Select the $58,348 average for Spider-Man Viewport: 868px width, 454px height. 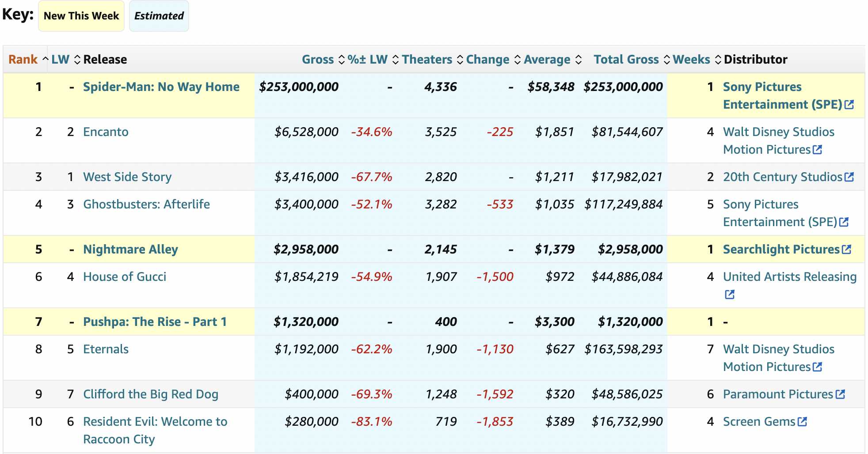[551, 87]
